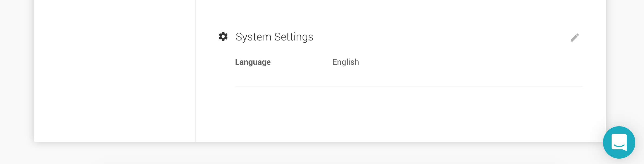644x164 pixels.
Task: Click blank area right of English value
Action: (x=459, y=62)
